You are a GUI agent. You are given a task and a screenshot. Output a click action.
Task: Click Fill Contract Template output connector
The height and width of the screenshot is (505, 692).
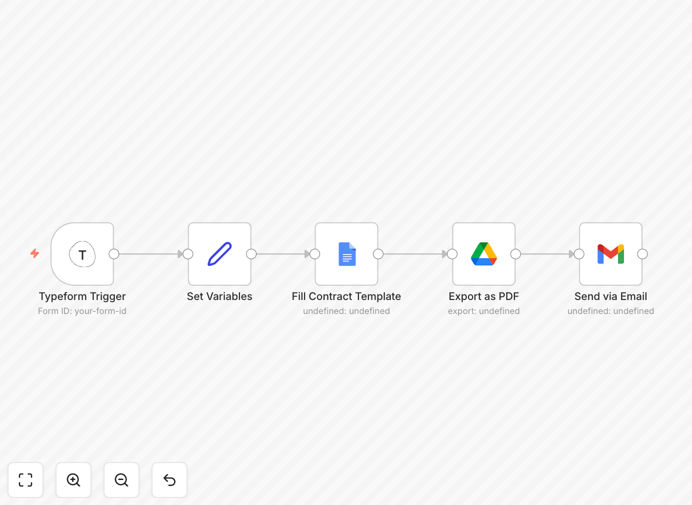[x=378, y=254]
